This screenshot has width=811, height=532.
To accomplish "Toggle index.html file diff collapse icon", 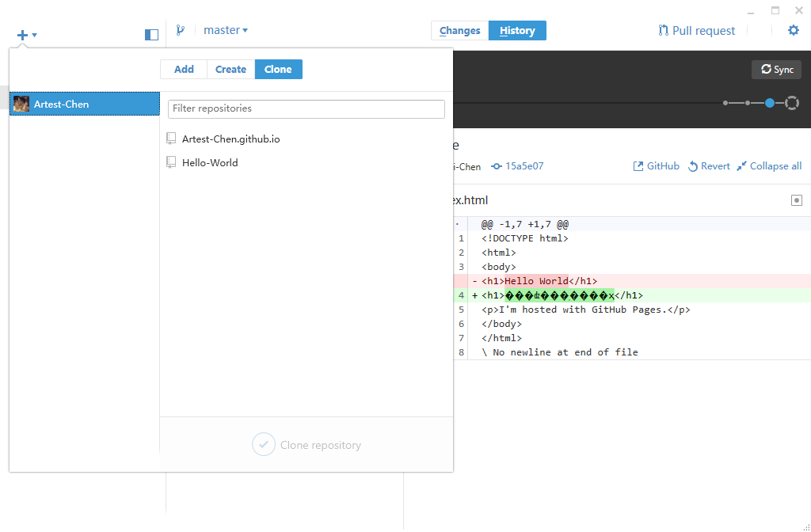I will point(797,200).
